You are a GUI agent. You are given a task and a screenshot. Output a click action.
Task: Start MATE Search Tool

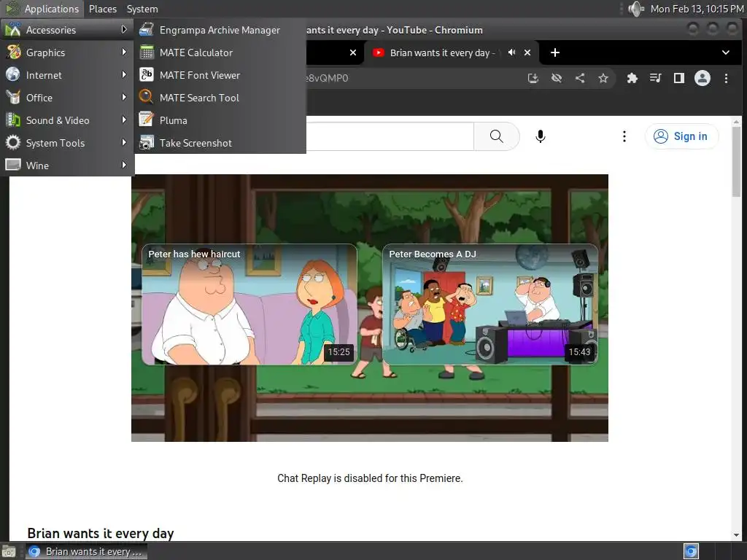[220, 98]
